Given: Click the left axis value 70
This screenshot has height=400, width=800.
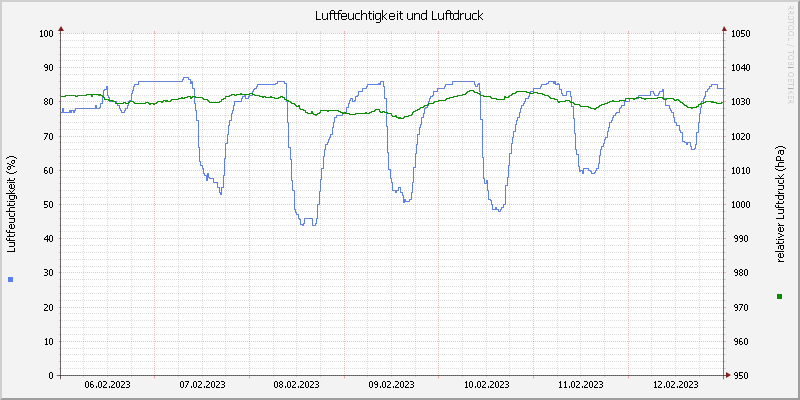Looking at the screenshot, I should click(x=48, y=136).
